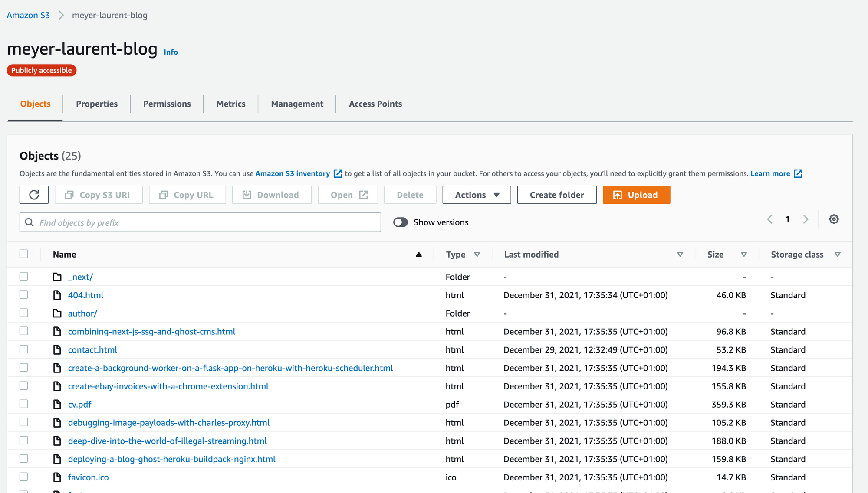Image resolution: width=868 pixels, height=493 pixels.
Task: Click the search magnifier icon in prefix field
Action: [30, 222]
